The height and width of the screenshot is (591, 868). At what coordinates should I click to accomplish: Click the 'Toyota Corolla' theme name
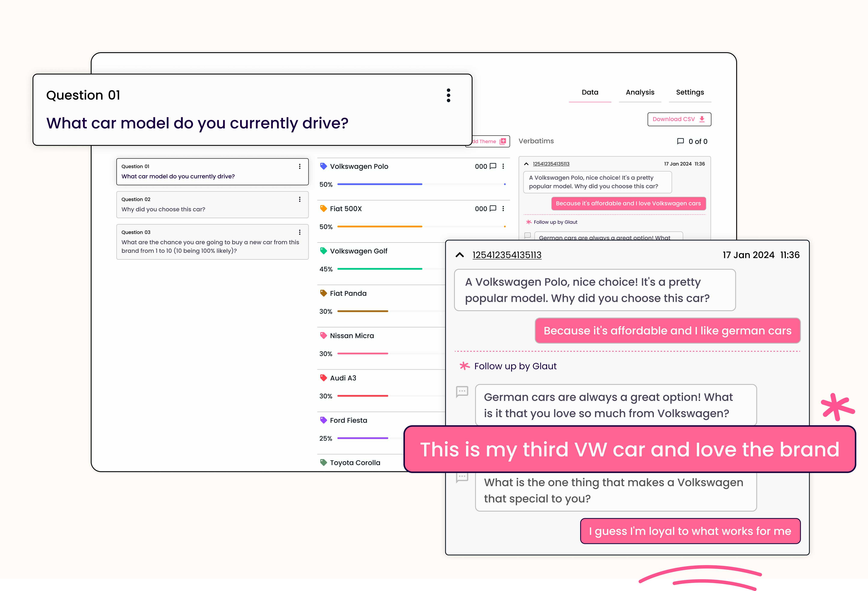(355, 463)
